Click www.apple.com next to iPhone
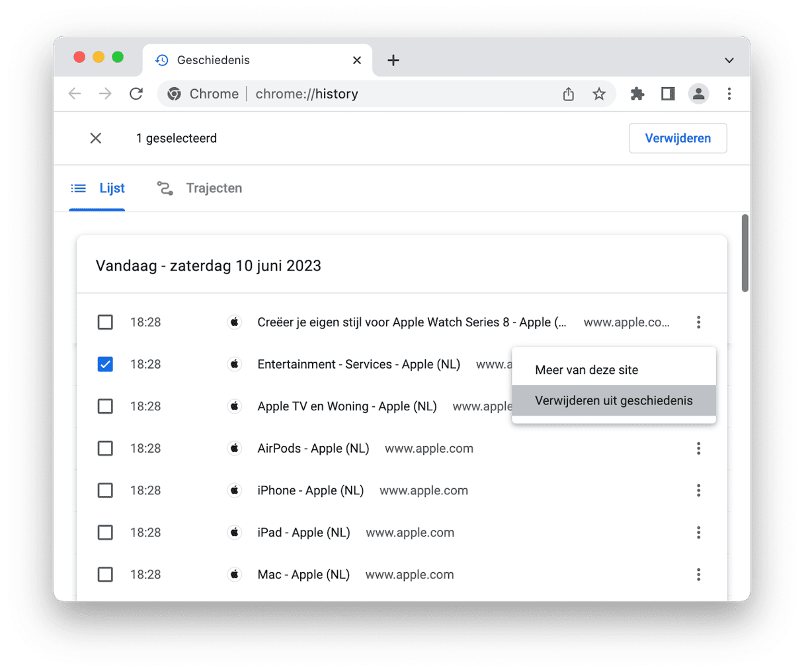 424,490
